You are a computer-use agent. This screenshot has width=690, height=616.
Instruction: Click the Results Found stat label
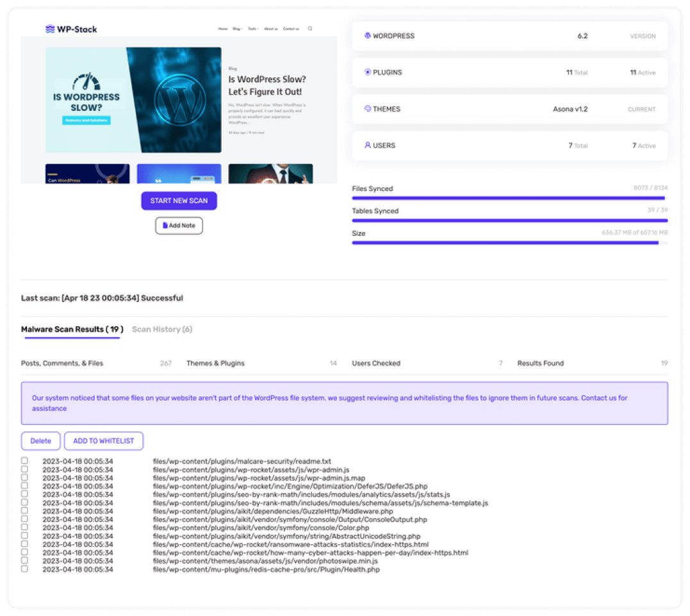[x=540, y=363]
